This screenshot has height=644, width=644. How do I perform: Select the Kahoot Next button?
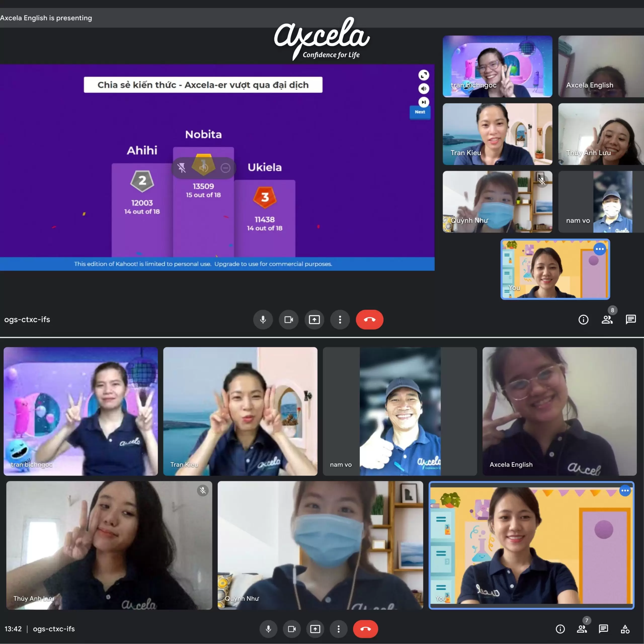(421, 112)
